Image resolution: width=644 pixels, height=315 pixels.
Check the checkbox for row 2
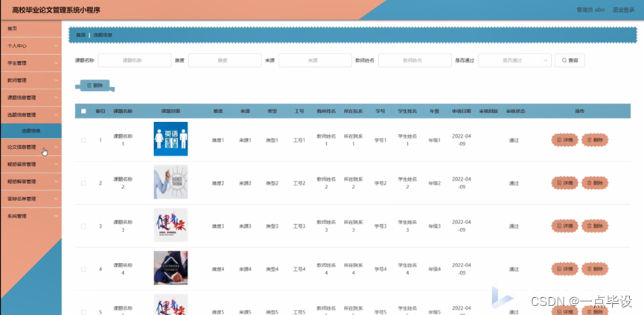[x=84, y=183]
